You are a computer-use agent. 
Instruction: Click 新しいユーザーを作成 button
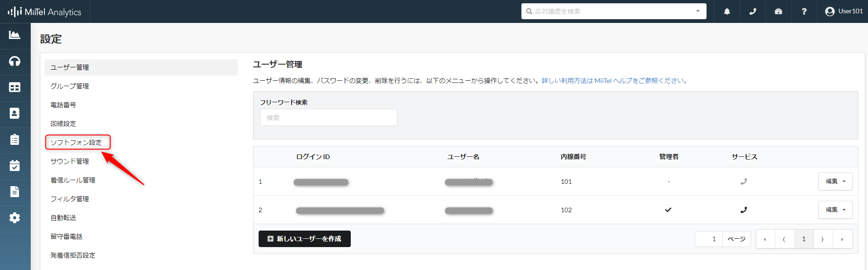tap(304, 239)
